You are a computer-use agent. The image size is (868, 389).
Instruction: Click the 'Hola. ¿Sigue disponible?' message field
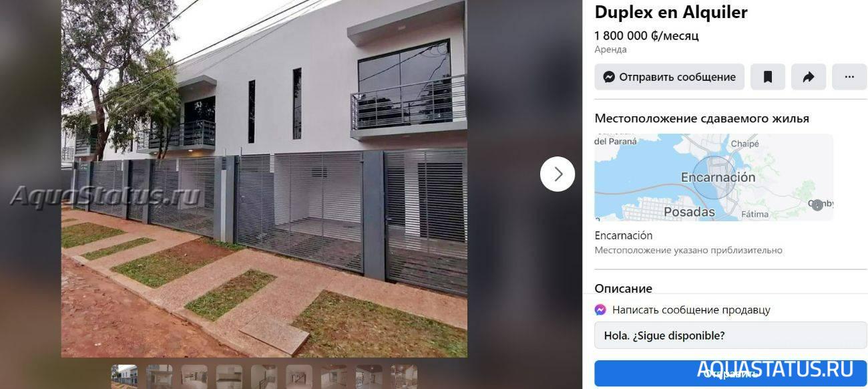[730, 336]
